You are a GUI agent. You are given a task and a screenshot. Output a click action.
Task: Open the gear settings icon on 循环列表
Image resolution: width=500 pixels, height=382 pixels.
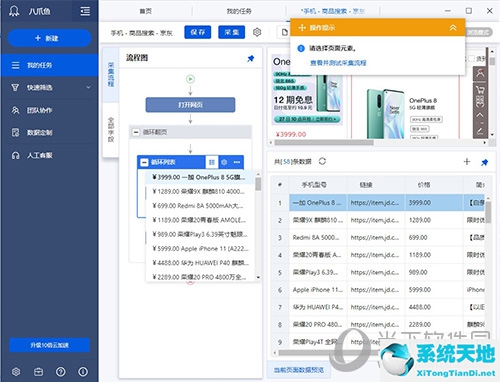pos(224,162)
